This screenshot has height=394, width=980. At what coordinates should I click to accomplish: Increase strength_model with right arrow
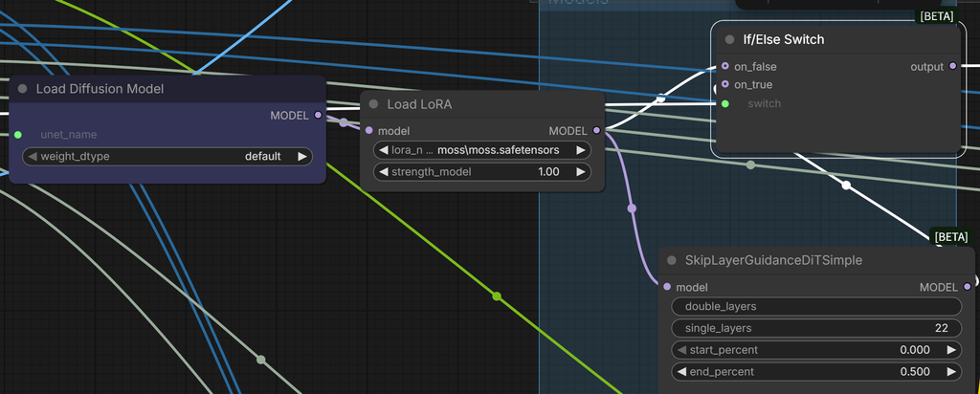coord(581,172)
